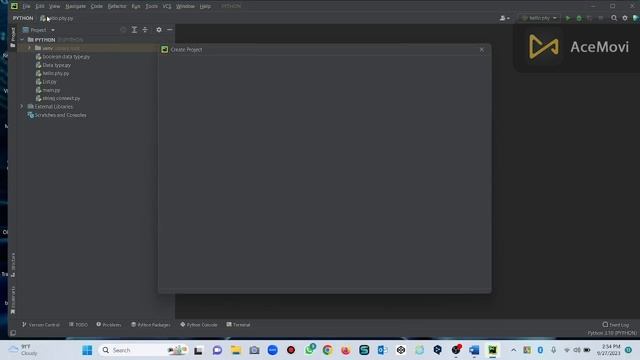Open the Project view dropdown
640x360 pixels.
coord(39,30)
